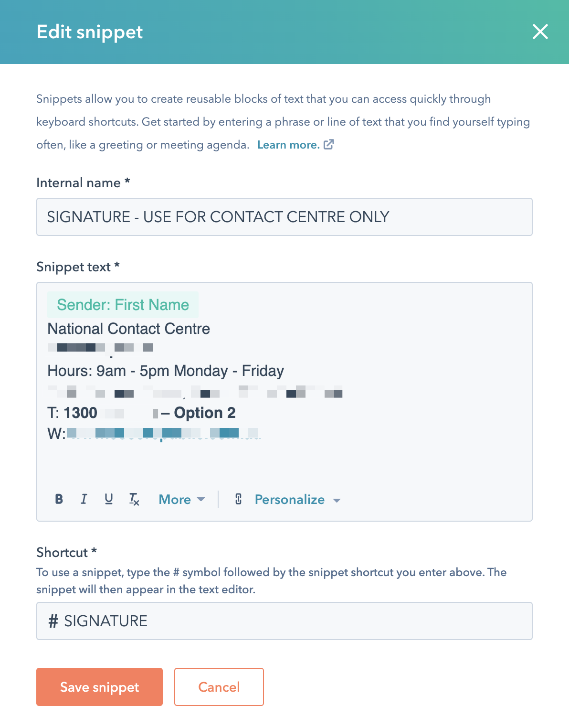Close the Edit snippet dialog
The width and height of the screenshot is (569, 728).
[x=540, y=32]
